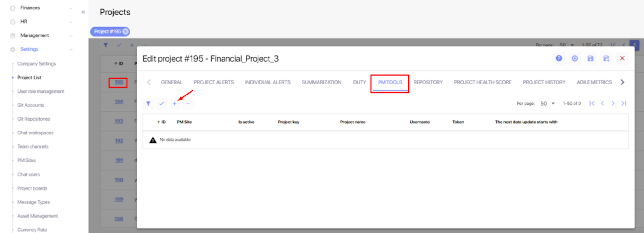Viewport: 644px width, 233px height.
Task: Sort by ID column in dialog table
Action: [x=161, y=122]
